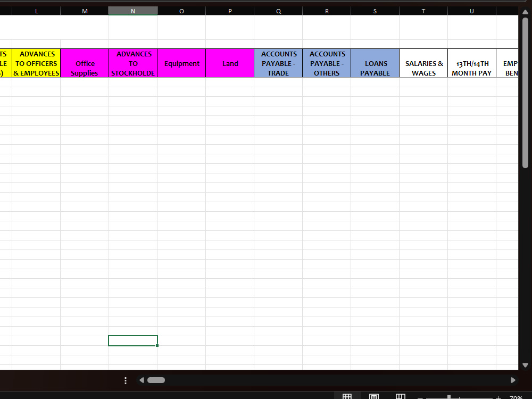Image resolution: width=532 pixels, height=399 pixels.
Task: Select column U header
Action: pos(471,11)
